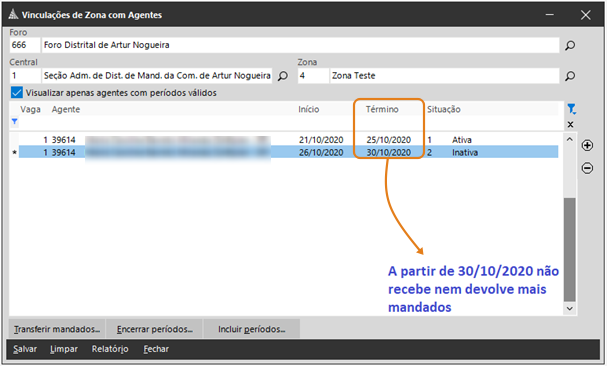Click the Zona Teste name field
The height and width of the screenshot is (366, 607).
pos(444,76)
